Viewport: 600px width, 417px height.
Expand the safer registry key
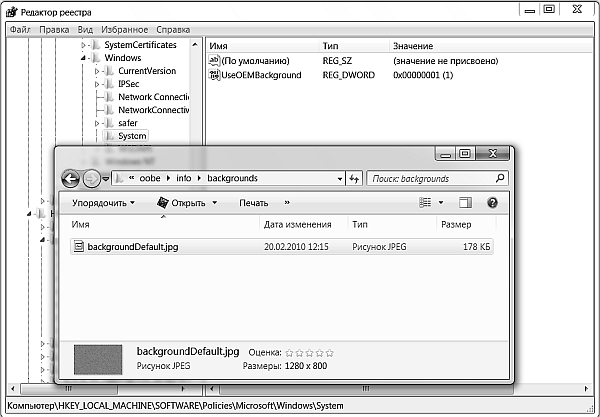[96, 123]
